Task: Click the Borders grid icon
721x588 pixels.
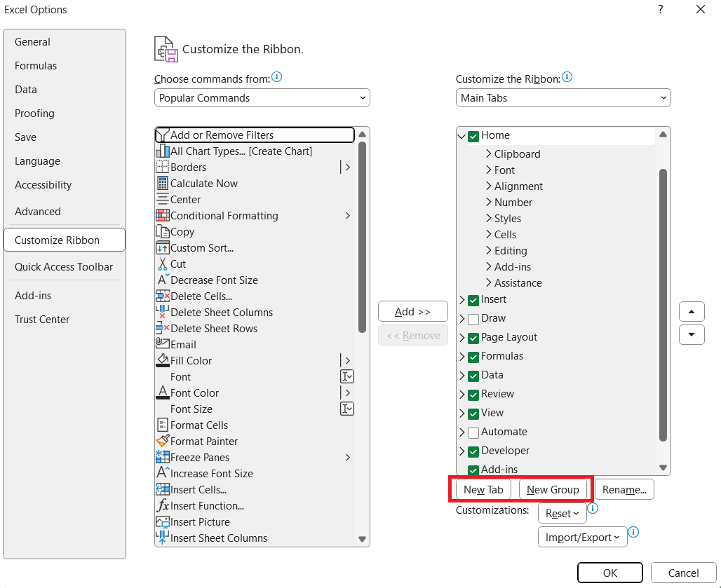Action: [x=163, y=167]
